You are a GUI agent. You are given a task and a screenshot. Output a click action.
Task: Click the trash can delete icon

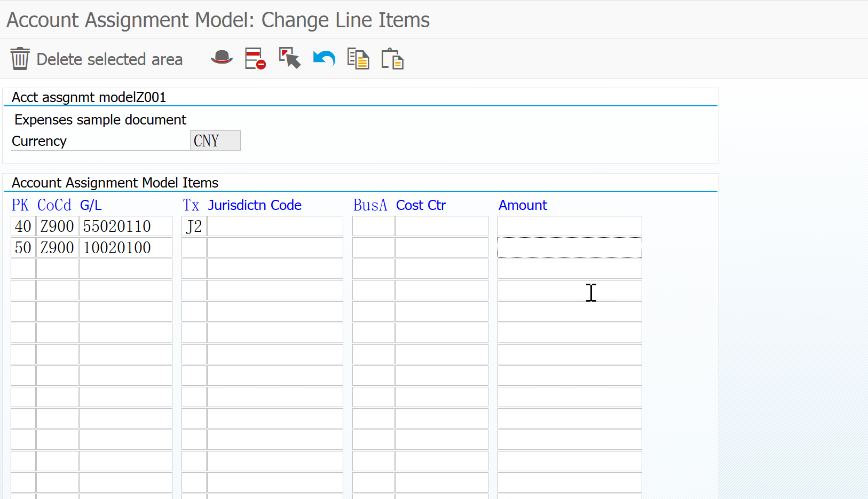pos(19,58)
